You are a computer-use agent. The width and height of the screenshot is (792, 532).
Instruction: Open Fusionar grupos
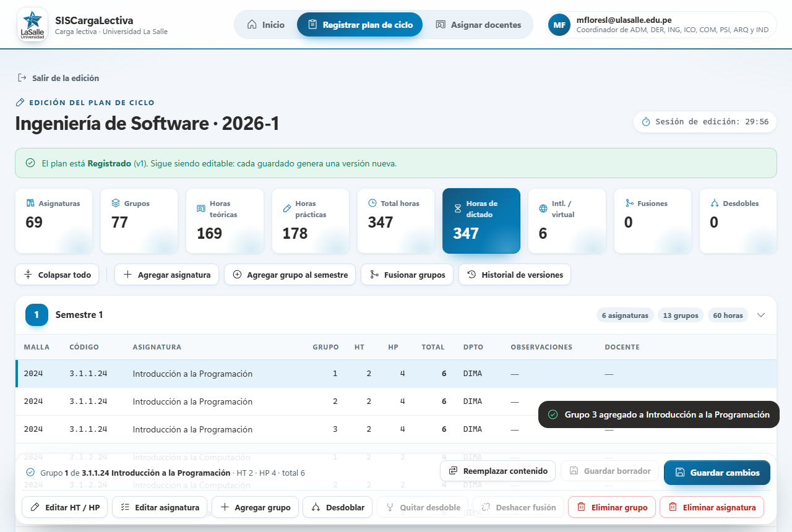coord(407,275)
